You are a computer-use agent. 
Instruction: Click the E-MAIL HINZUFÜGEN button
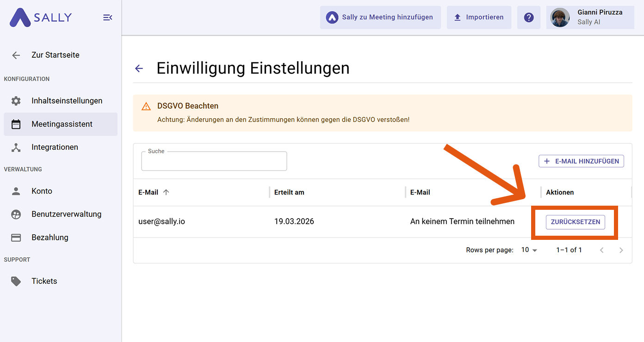pyautogui.click(x=581, y=161)
